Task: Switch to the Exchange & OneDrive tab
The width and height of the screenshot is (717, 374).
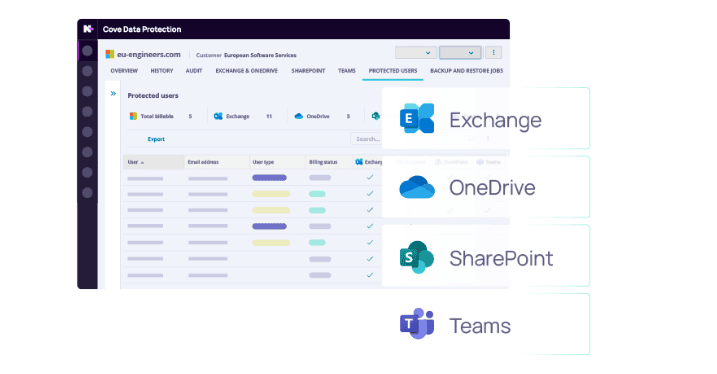Action: 246,71
